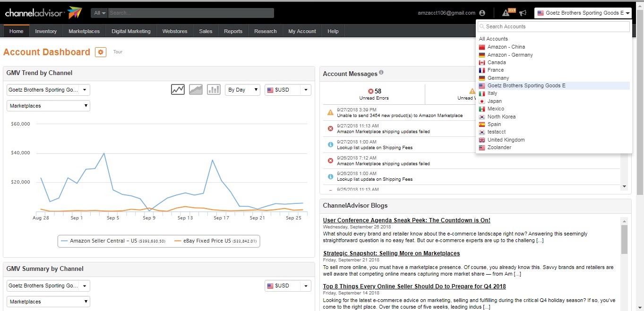Open the $USD currency dropdown in GMV Trend
644x311 pixels.
pos(288,90)
